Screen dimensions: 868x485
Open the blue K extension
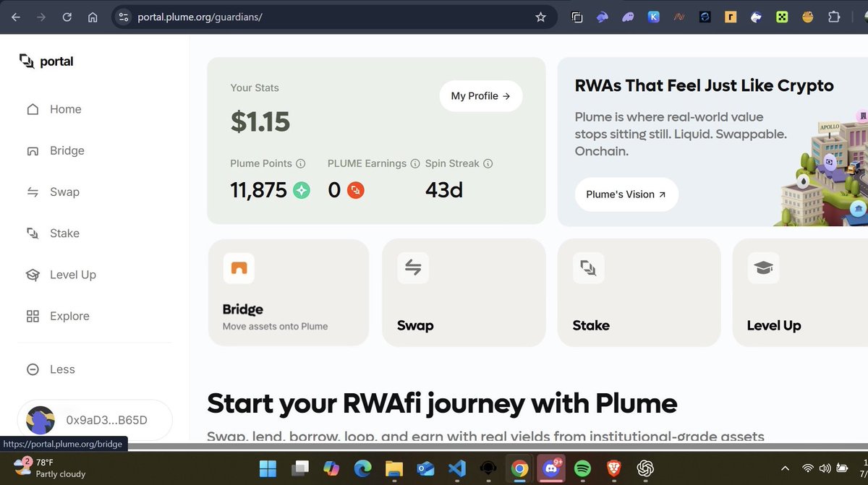[653, 17]
